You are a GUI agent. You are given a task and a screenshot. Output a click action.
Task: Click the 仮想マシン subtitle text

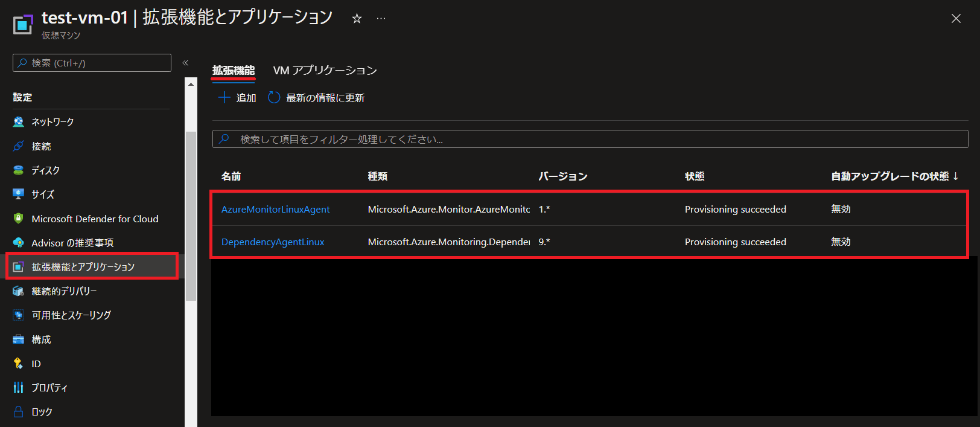pos(61,36)
